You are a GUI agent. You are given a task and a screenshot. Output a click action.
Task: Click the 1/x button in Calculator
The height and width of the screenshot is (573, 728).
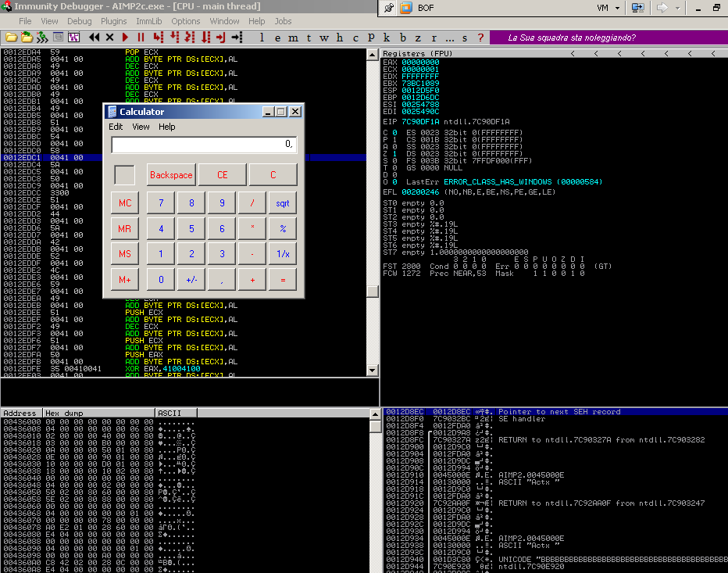(x=283, y=254)
